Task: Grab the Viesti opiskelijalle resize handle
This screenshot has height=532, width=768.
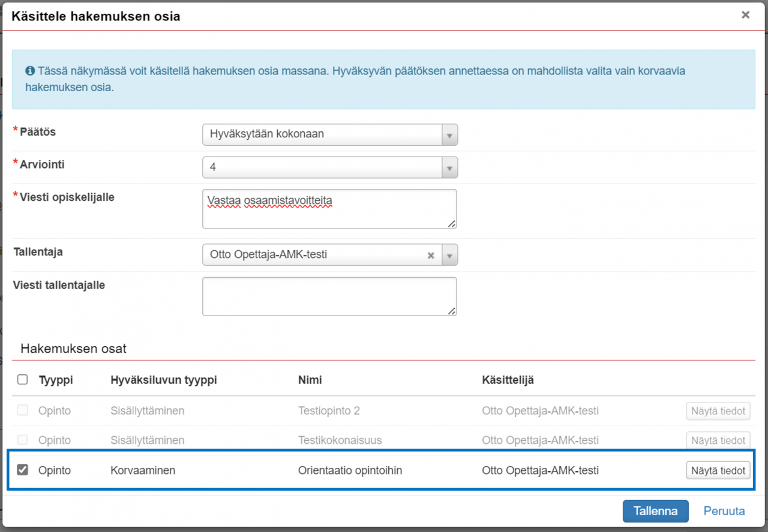Action: 452,224
